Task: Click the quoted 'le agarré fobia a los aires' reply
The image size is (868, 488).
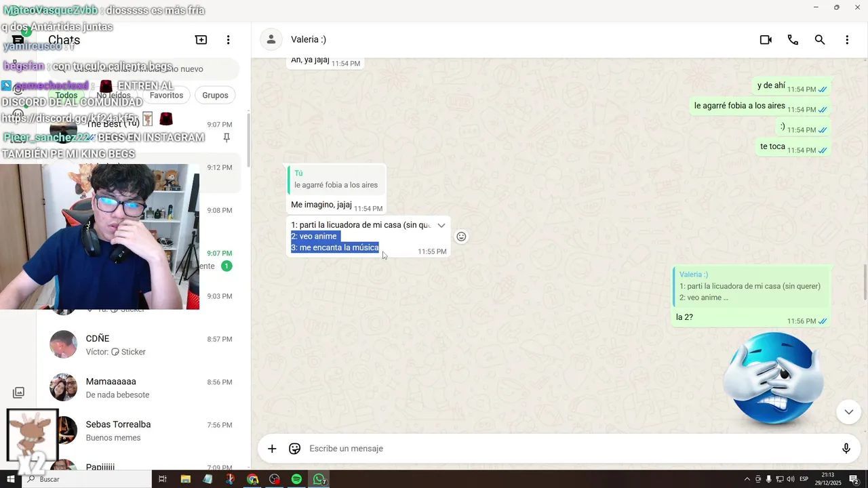Action: [x=336, y=180]
